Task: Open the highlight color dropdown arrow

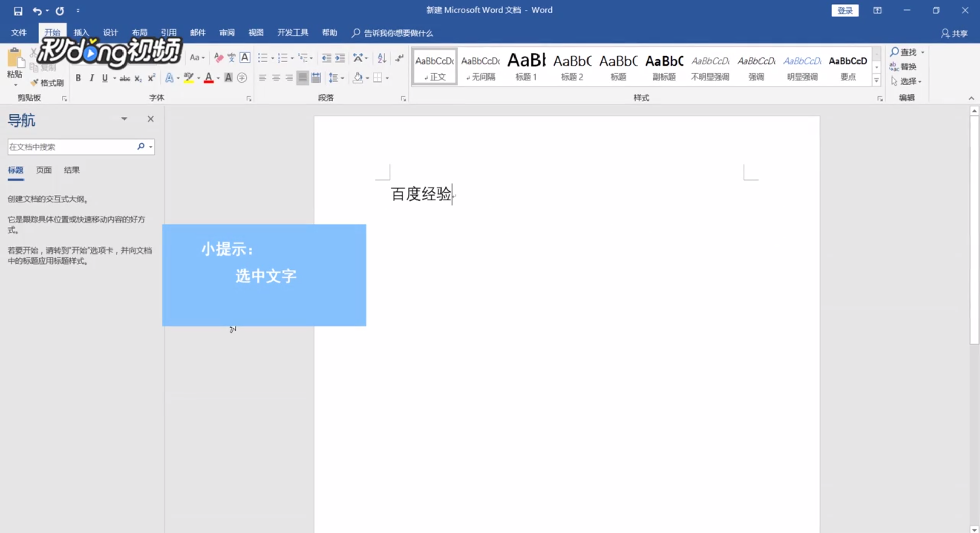Action: tap(199, 79)
